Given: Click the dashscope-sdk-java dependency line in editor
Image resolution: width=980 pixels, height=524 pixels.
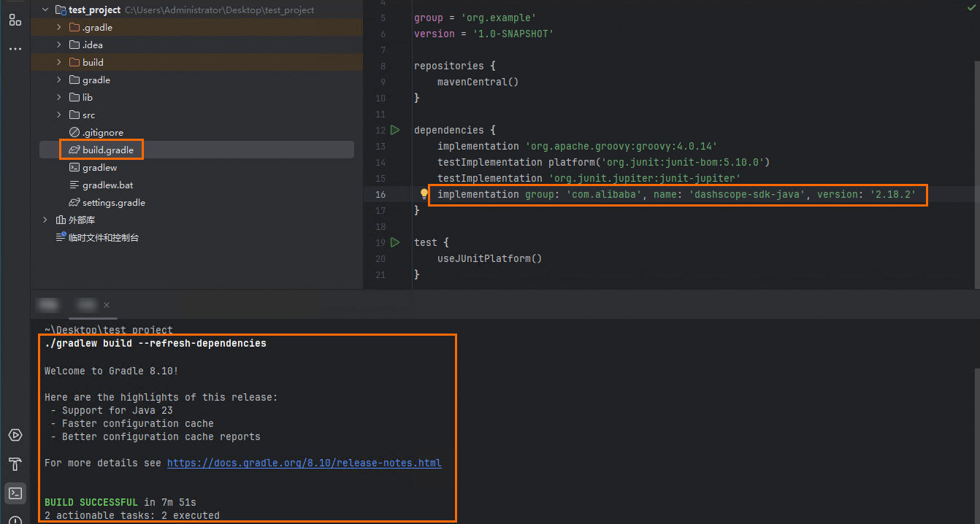Looking at the screenshot, I should coord(675,194).
